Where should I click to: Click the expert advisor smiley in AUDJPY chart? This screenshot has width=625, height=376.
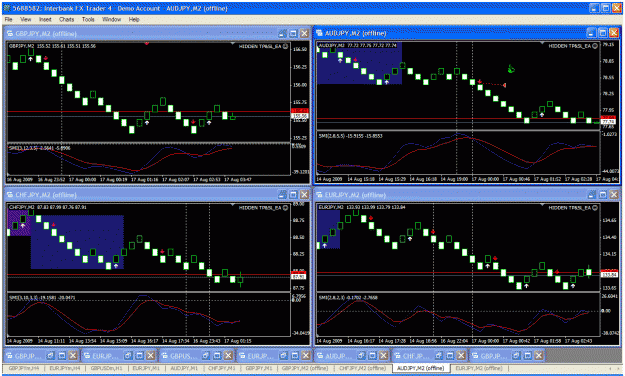tap(595, 46)
